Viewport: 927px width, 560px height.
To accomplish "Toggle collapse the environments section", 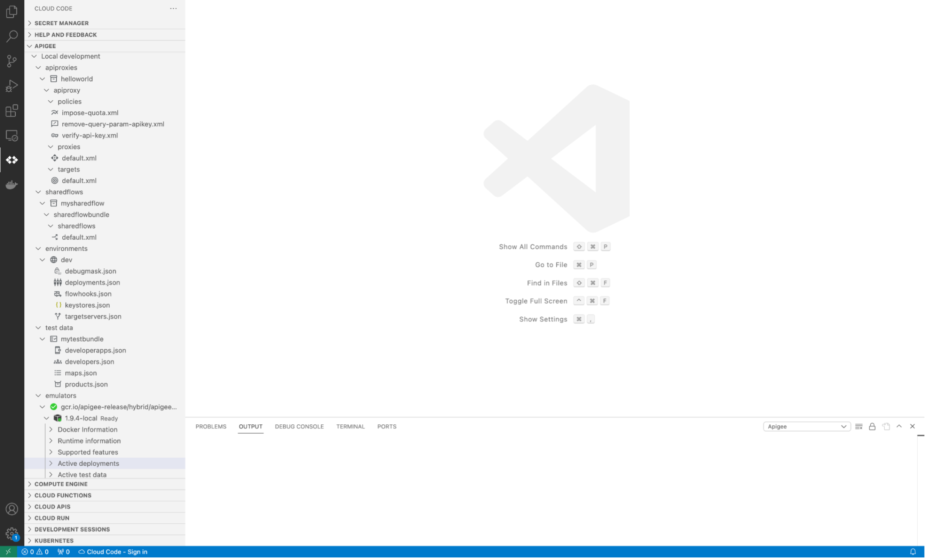I will [x=38, y=248].
